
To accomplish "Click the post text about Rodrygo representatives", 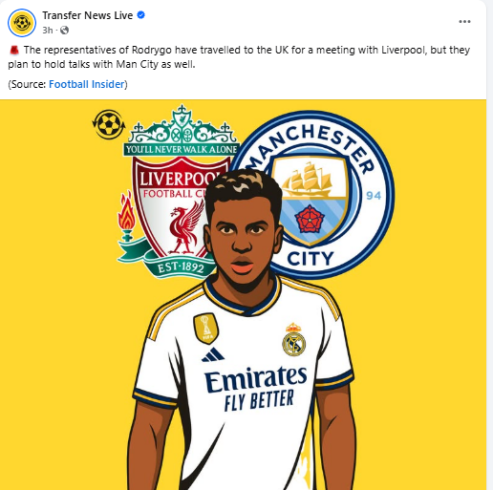I will pos(239,57).
